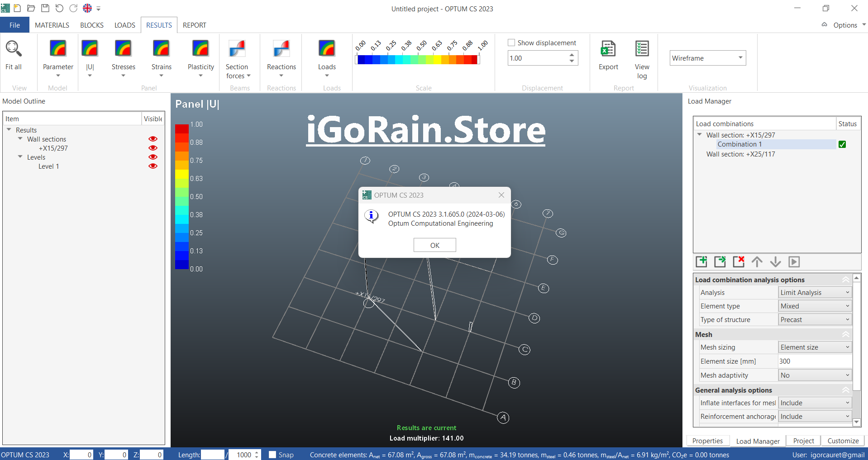Enable the Show displacement checkbox

[512, 43]
